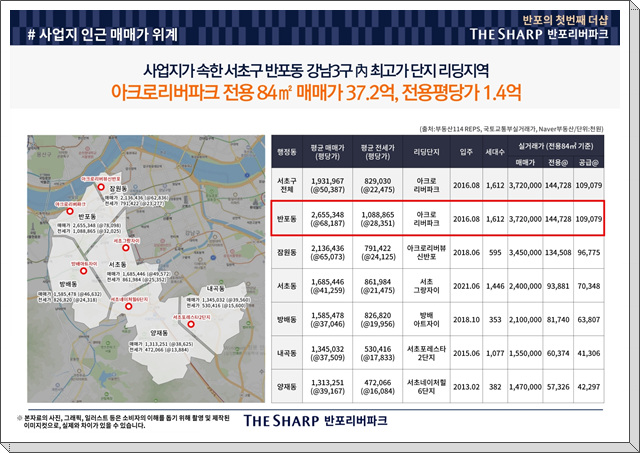
Task: Click the 2021.06 move-in date cell
Action: [x=466, y=286]
